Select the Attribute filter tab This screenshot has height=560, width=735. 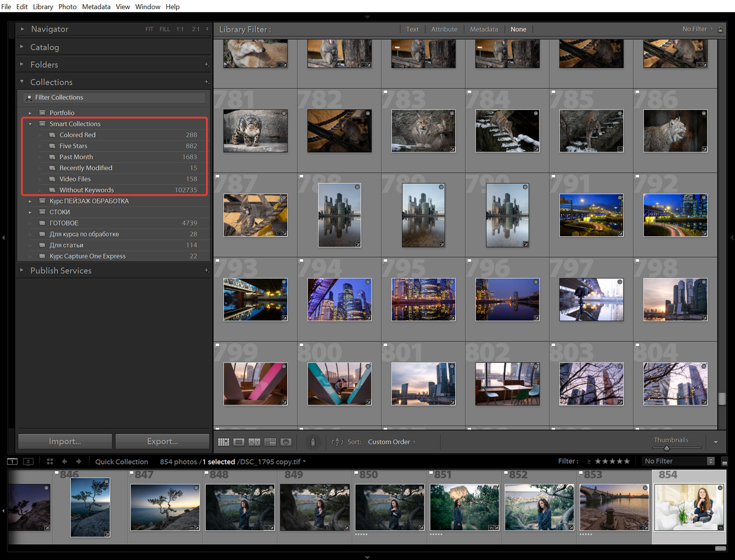tap(444, 29)
